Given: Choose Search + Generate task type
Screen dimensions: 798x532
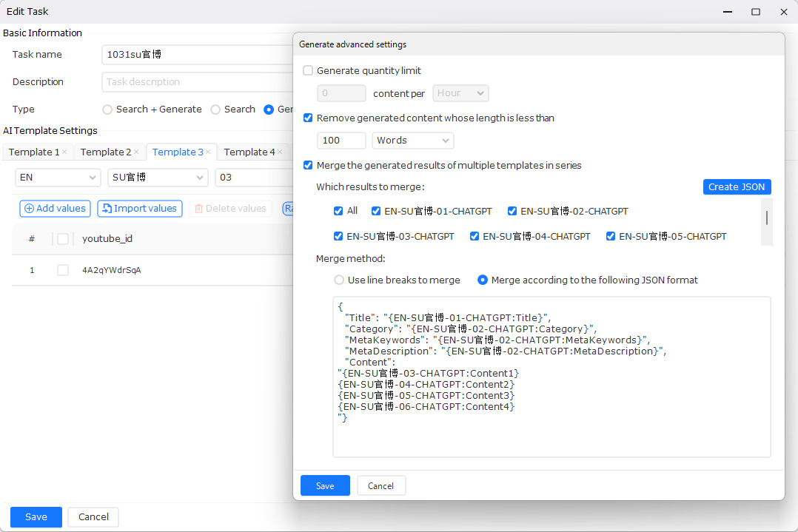Looking at the screenshot, I should (x=107, y=110).
